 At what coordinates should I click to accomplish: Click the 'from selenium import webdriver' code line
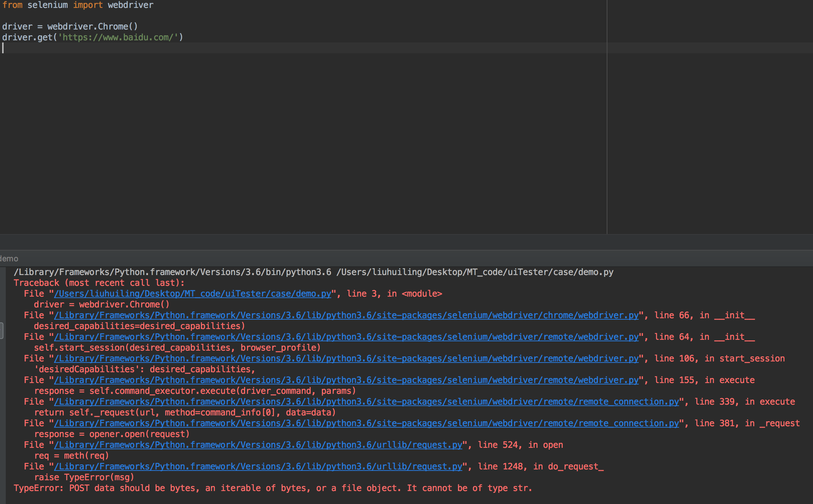[78, 5]
